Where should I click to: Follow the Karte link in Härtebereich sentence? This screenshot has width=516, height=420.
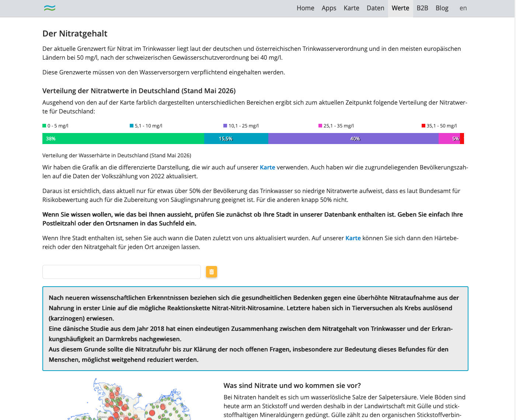353,238
